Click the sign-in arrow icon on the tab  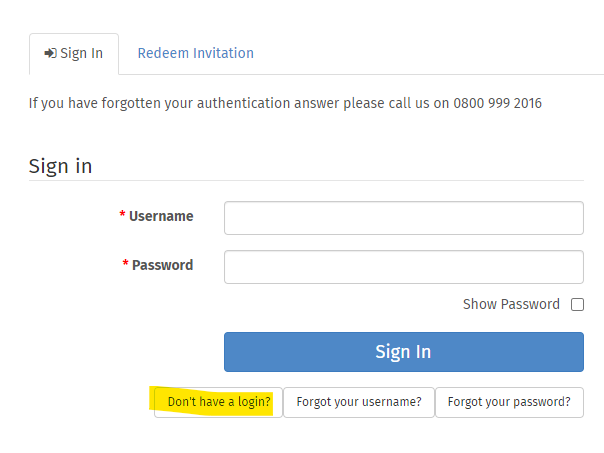tap(50, 53)
